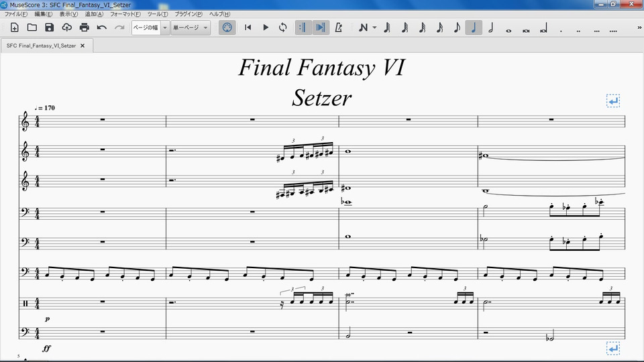Open the プラグイン menu
Viewport: 644px width, 362px height.
click(189, 14)
